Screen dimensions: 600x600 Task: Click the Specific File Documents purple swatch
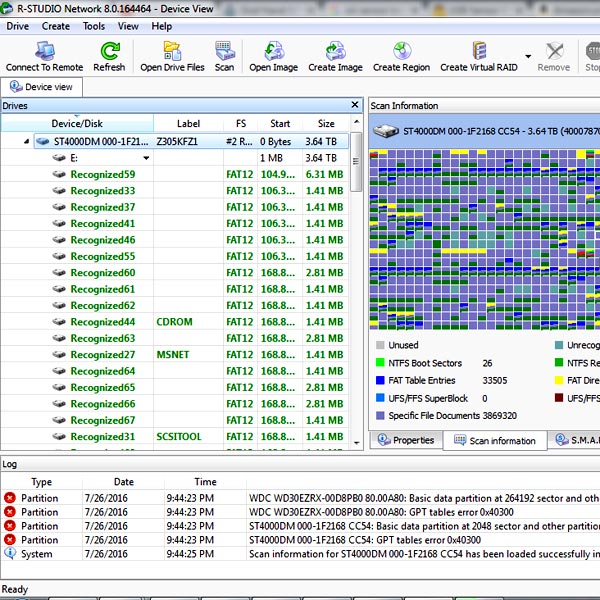point(380,416)
